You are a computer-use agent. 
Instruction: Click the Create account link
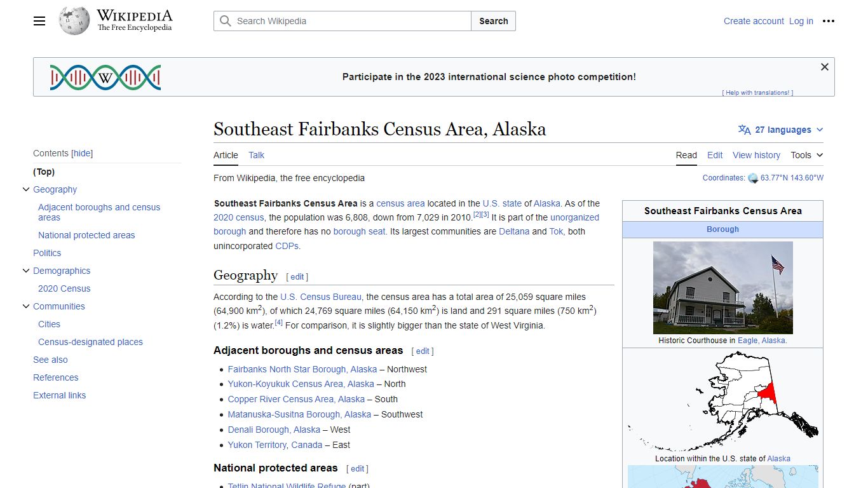[754, 21]
